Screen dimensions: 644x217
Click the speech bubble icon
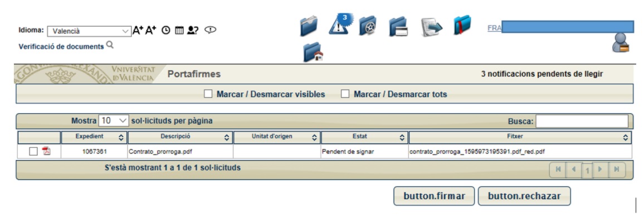tap(210, 30)
